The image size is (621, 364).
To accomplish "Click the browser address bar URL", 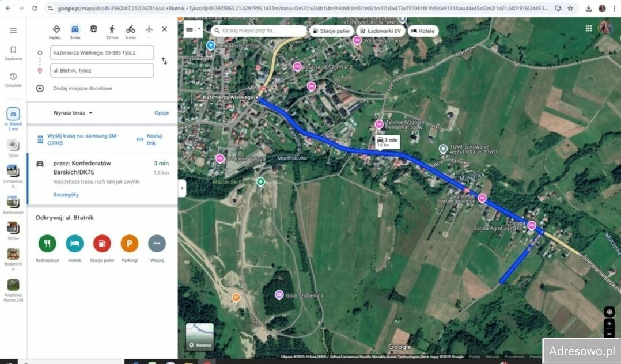I will (x=303, y=8).
